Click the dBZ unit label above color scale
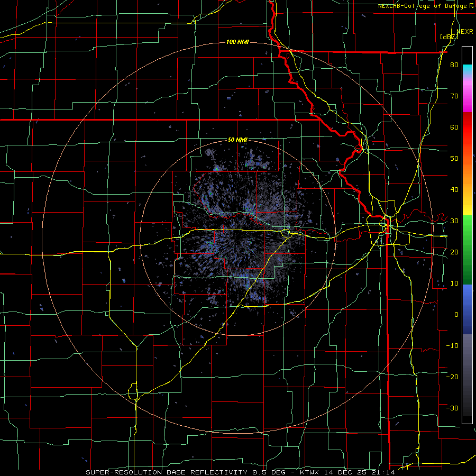This screenshot has height=476, width=476. tap(449, 37)
